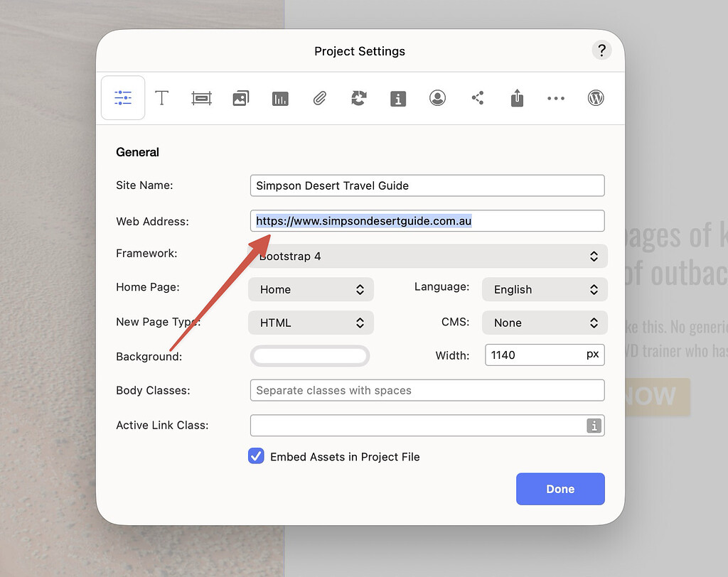
Task: Open the breakpoints layout settings tab
Action: [x=201, y=98]
